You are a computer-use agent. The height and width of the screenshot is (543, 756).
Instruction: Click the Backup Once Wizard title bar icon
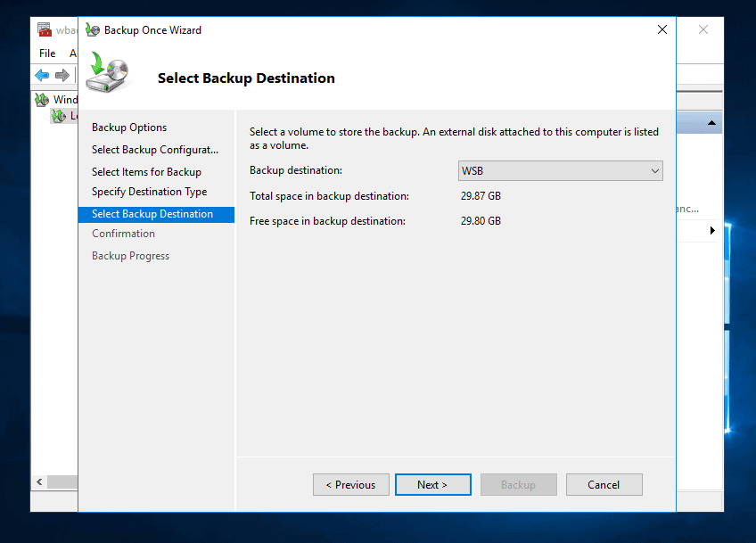tap(92, 29)
